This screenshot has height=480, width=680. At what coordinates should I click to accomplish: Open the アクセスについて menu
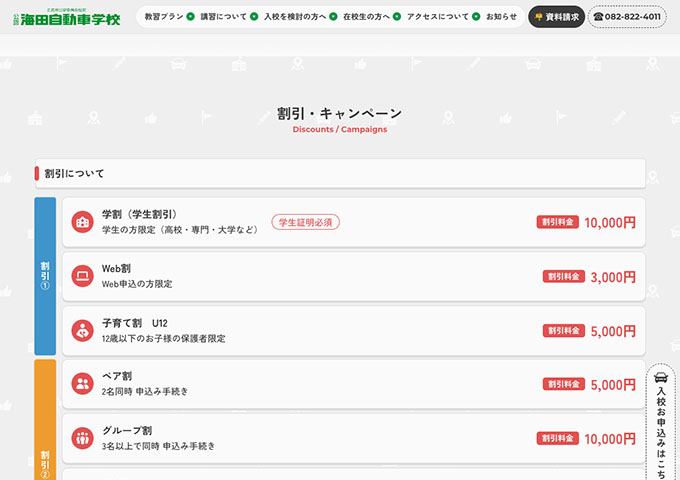pyautogui.click(x=438, y=16)
